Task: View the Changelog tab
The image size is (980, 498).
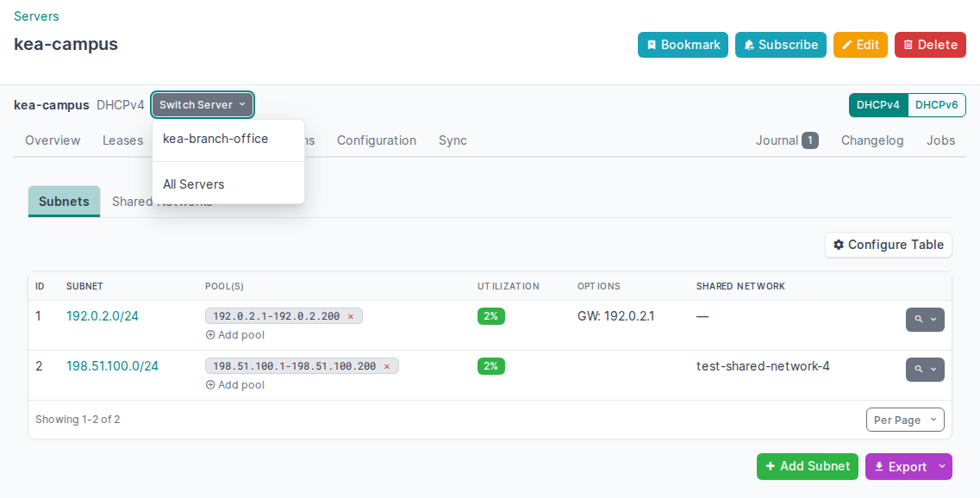Action: (872, 140)
